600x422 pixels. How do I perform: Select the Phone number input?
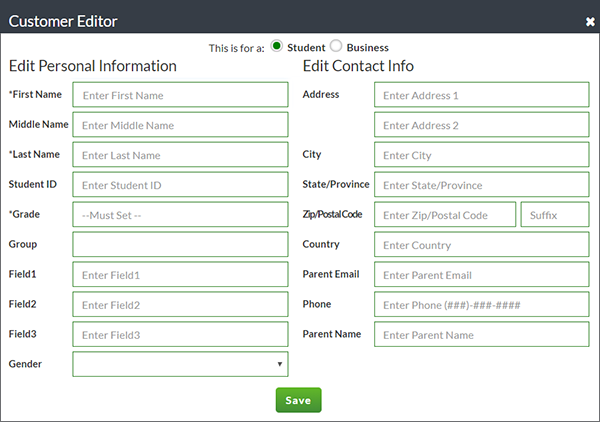[481, 305]
